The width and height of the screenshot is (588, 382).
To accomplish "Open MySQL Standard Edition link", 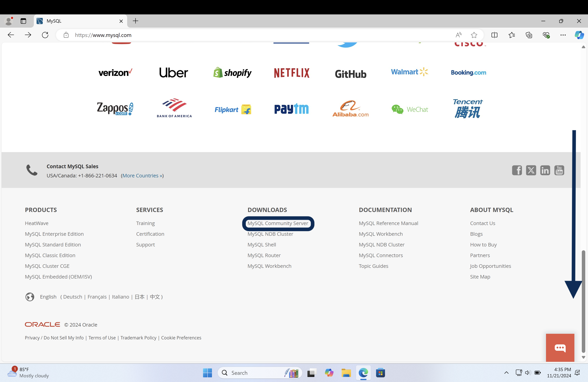I will point(53,245).
